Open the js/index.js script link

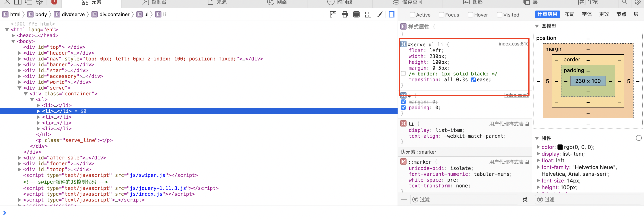[x=146, y=194]
